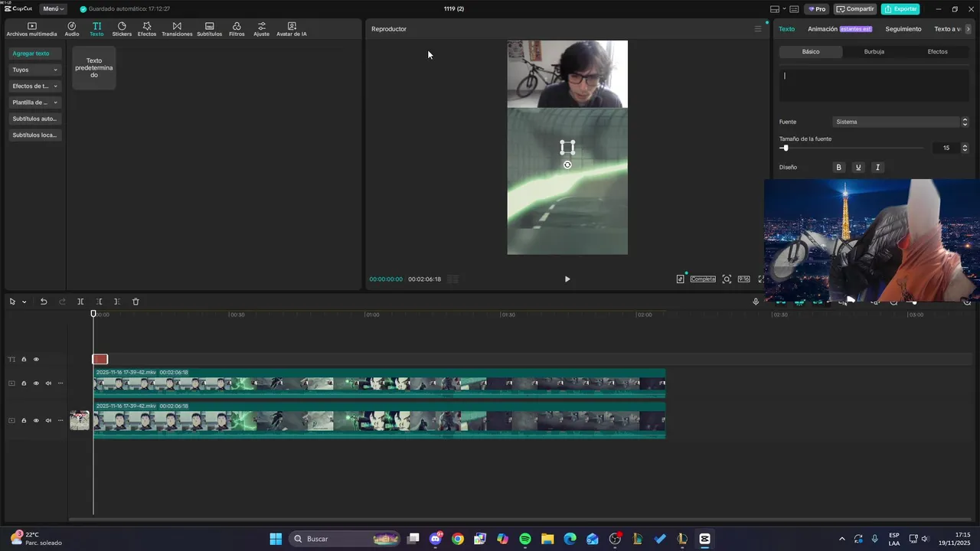This screenshot has height=551, width=980.
Task: Click Completa preview quality selector
Action: point(703,279)
